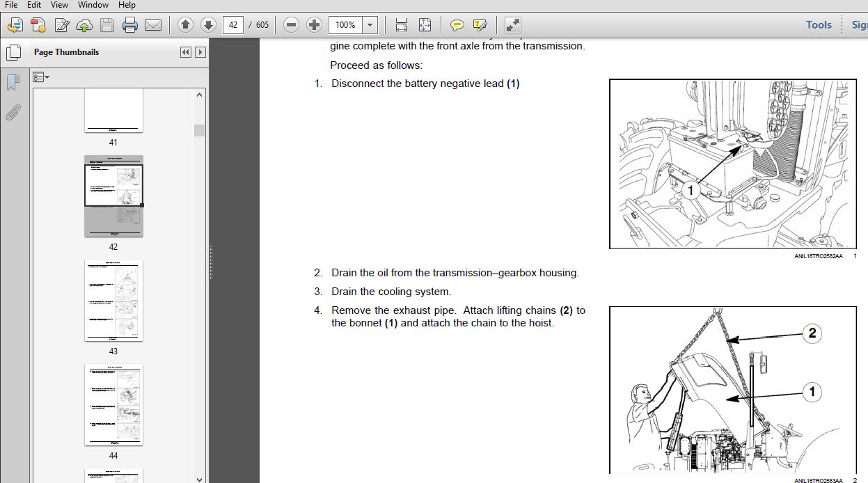
Task: Click the Fit Width scrolling icon
Action: [402, 25]
